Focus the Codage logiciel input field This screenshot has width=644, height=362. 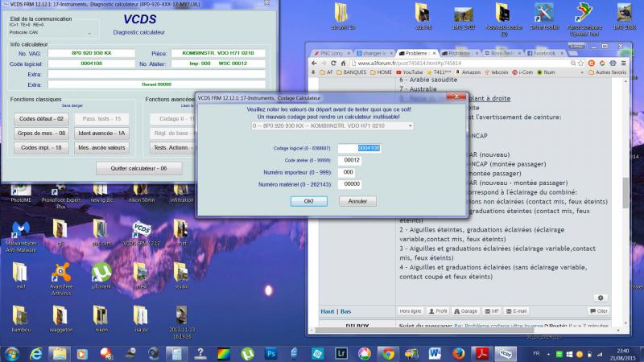click(359, 148)
